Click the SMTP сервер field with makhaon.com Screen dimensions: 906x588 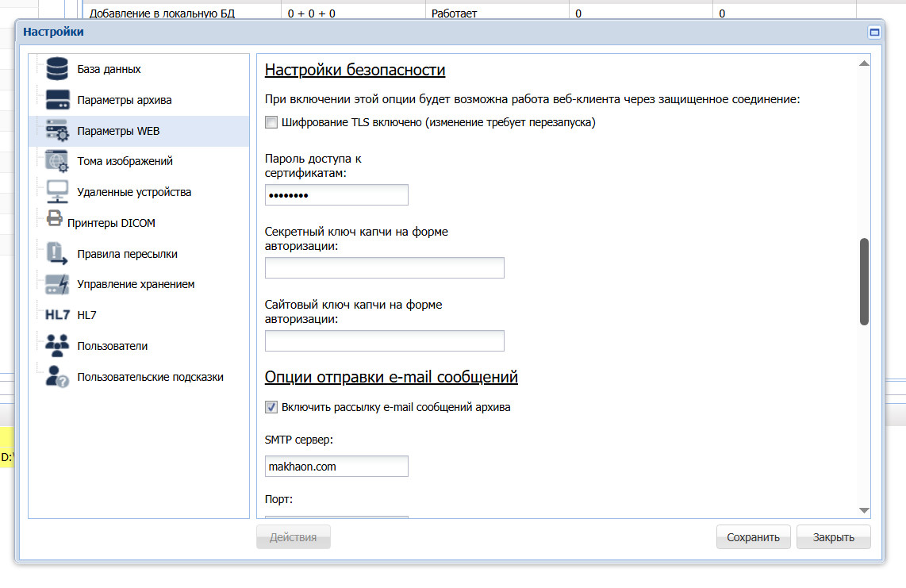coord(336,466)
